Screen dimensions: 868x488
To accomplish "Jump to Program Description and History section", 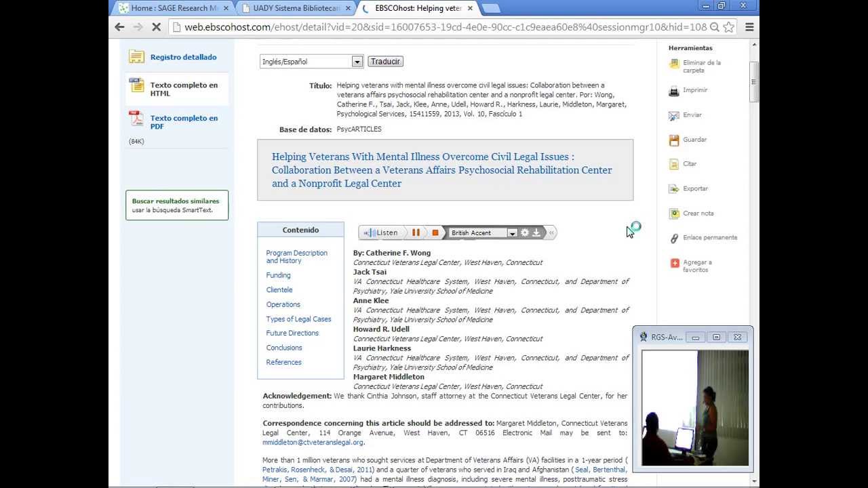I will (296, 257).
